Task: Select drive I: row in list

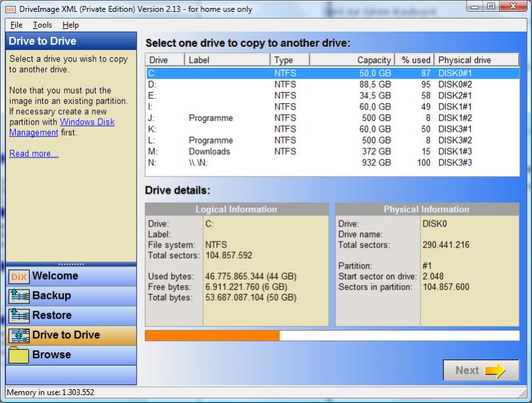Action: (333, 107)
